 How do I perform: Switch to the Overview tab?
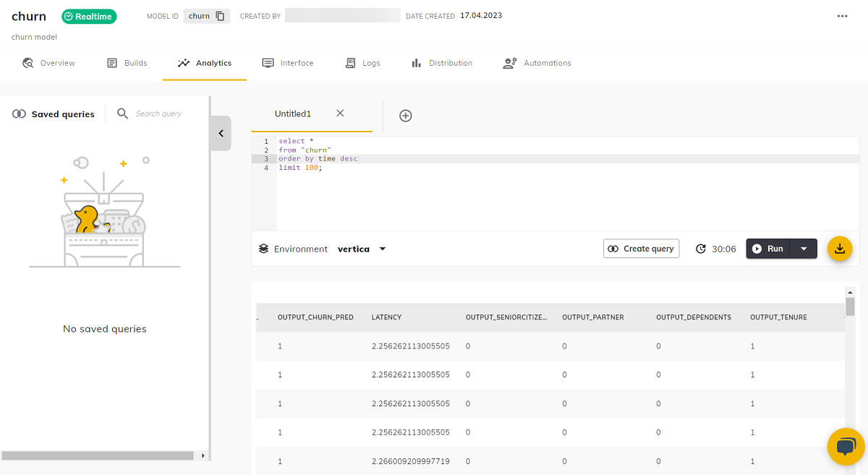(x=48, y=63)
